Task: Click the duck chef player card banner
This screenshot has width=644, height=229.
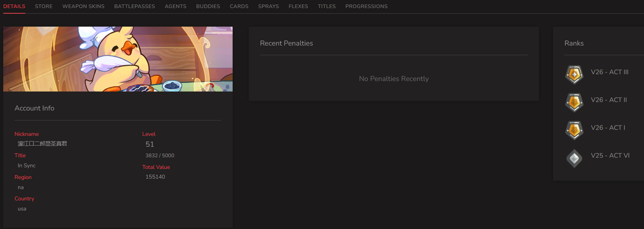Action: [118, 59]
